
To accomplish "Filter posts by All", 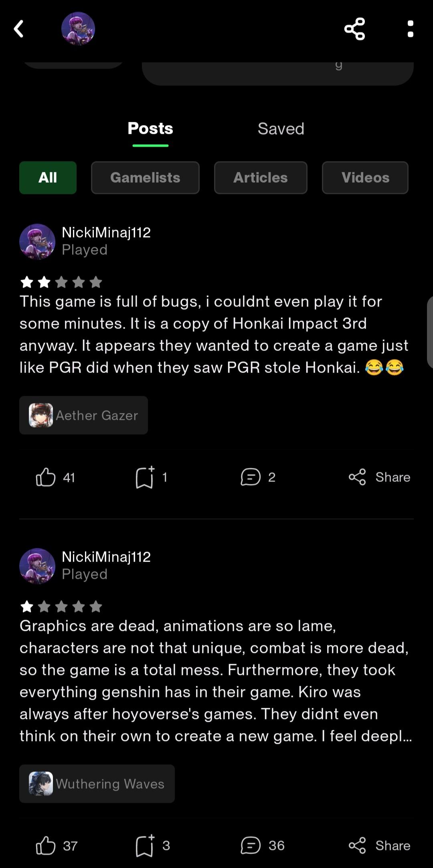I will pyautogui.click(x=48, y=178).
